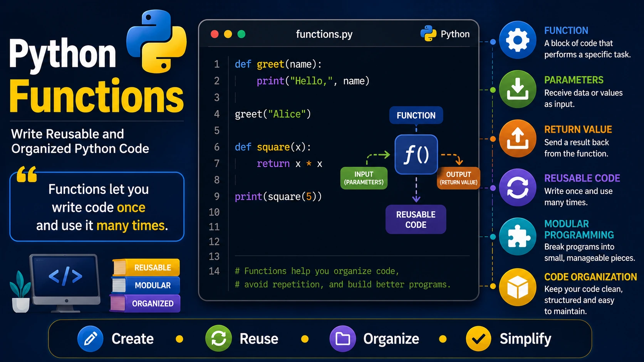Click the 'def square(x):' code line
Viewport: 644px width, 362px height.
pyautogui.click(x=273, y=147)
